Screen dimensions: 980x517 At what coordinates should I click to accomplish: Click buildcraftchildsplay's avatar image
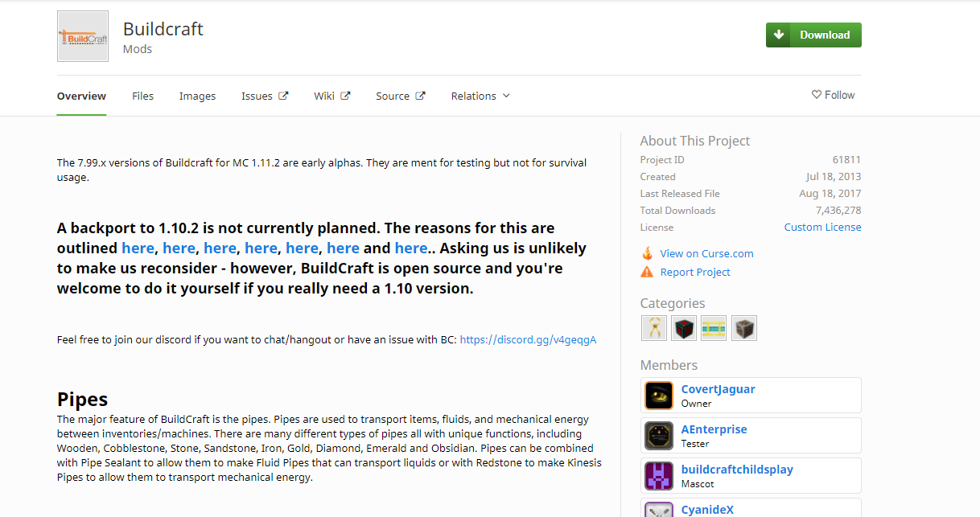tap(659, 476)
